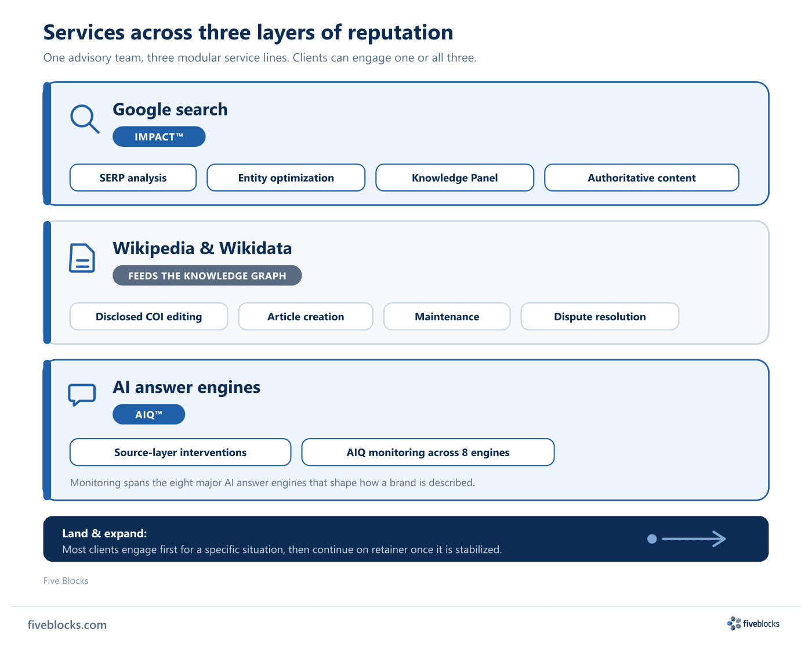
Task: Click the AI answer engines heading
Action: pyautogui.click(x=187, y=387)
